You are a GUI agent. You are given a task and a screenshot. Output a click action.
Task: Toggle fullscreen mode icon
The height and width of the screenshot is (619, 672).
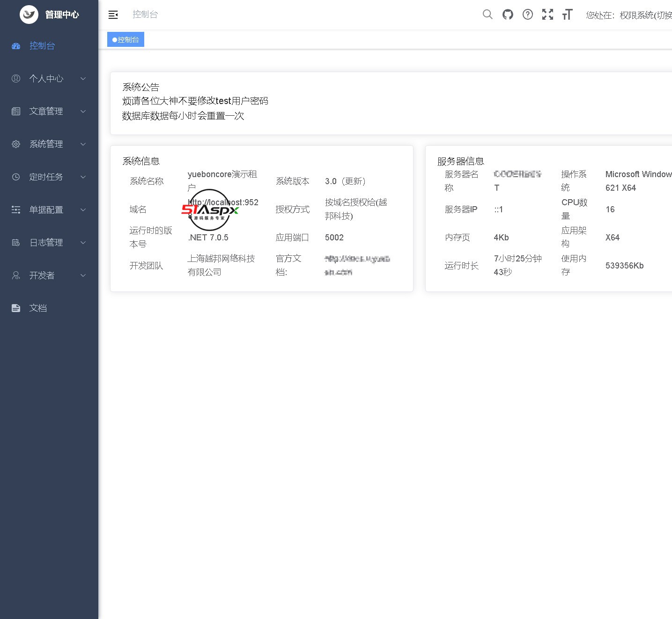click(547, 15)
